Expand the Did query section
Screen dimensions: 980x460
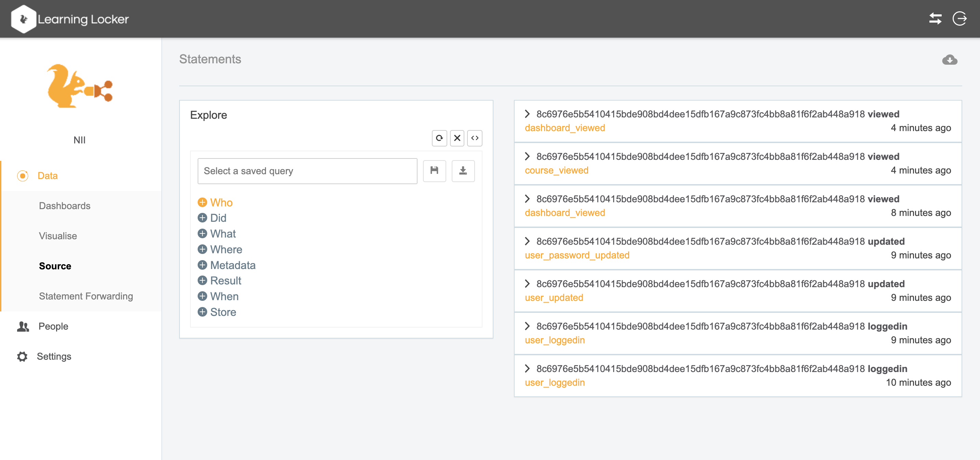(x=202, y=218)
